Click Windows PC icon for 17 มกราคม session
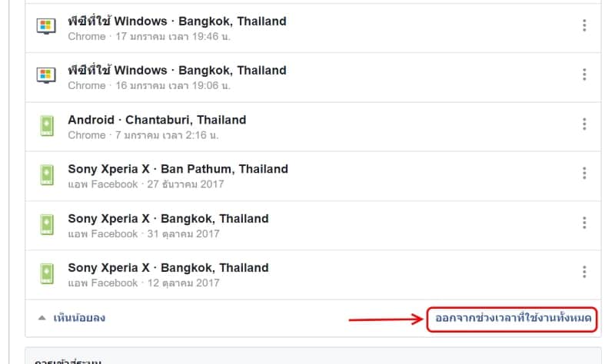The width and height of the screenshot is (615, 364). [x=46, y=27]
